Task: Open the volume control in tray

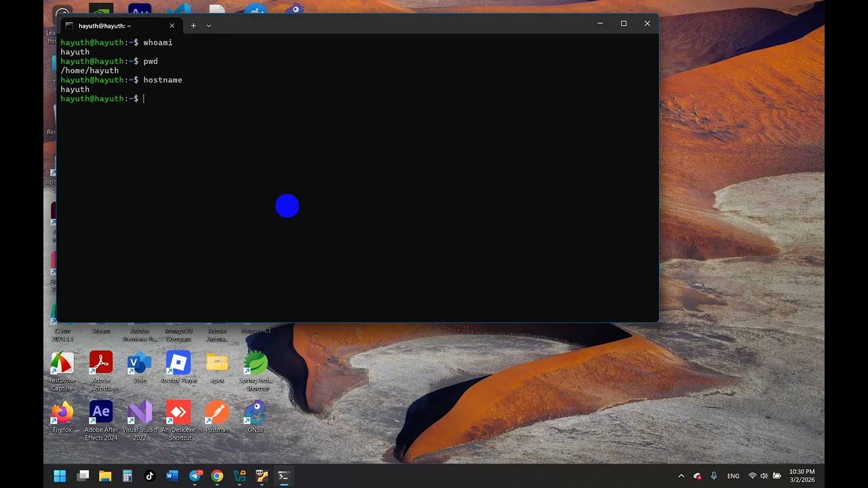Action: 764,476
